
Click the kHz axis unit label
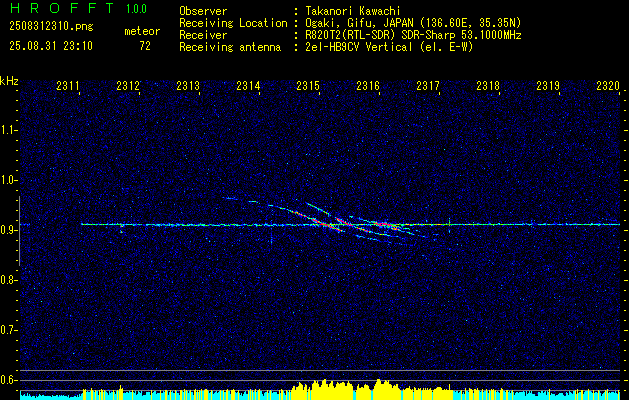[9, 81]
